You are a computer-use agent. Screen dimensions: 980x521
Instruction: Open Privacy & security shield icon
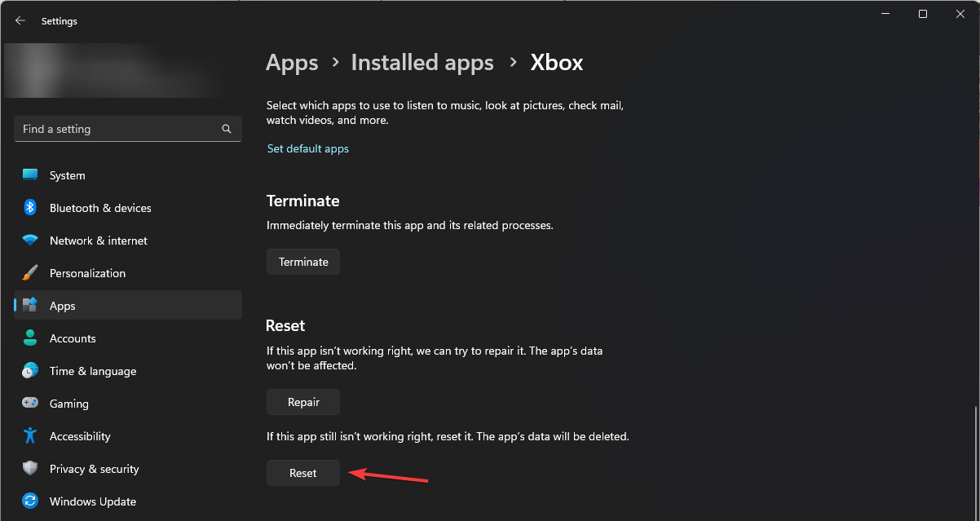(30, 469)
